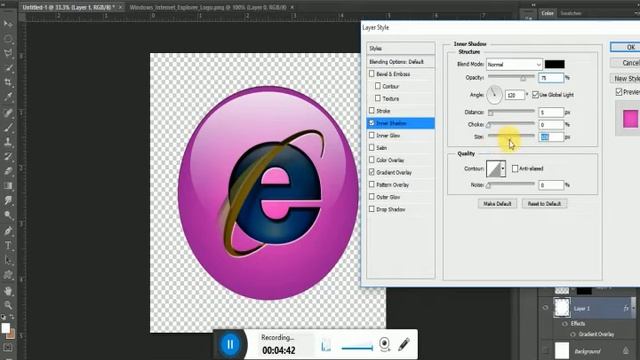Click the New Style button
640x360 pixels.
click(x=625, y=78)
